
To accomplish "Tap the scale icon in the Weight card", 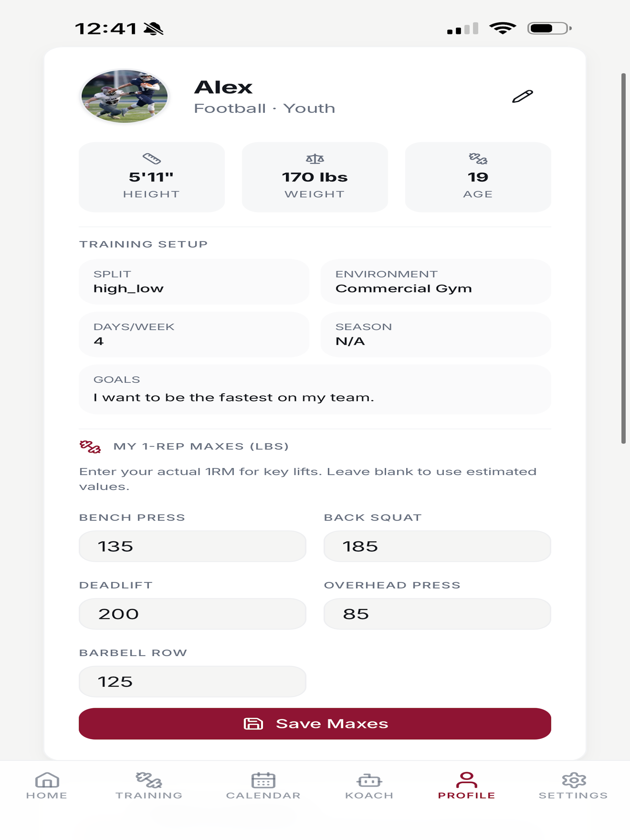I will pos(315,158).
